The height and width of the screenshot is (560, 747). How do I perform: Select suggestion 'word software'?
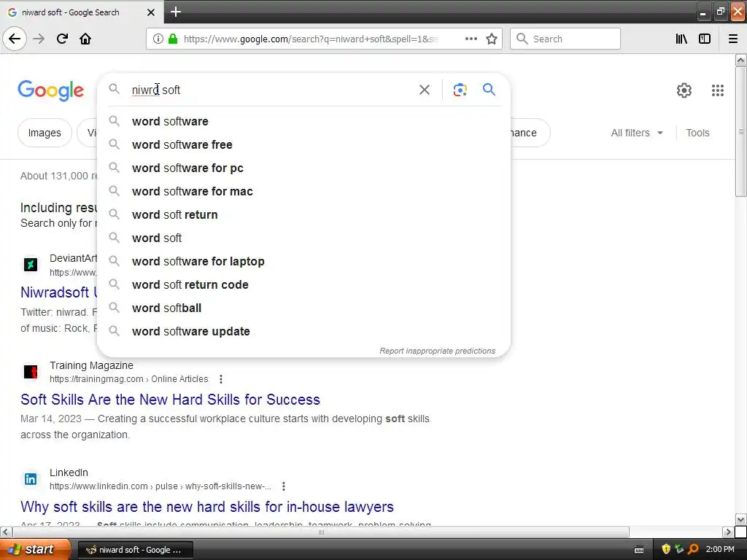point(303,122)
